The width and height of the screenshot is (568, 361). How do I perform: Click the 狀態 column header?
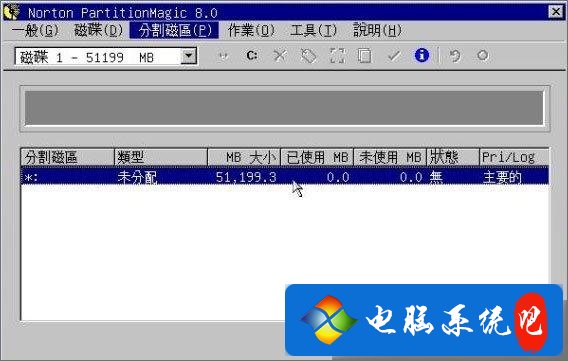453,157
